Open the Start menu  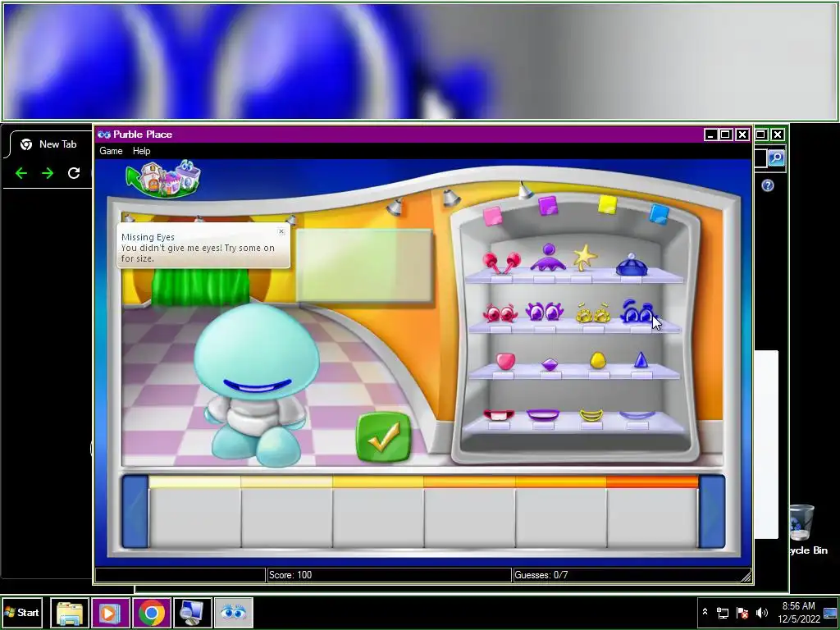coord(22,612)
